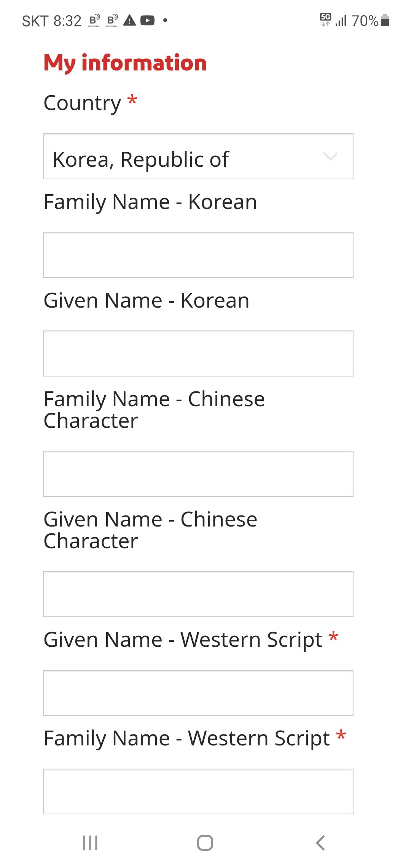Focus the Family Name - Western Script input
Viewport: 411px width, 868px height.
[x=198, y=791]
